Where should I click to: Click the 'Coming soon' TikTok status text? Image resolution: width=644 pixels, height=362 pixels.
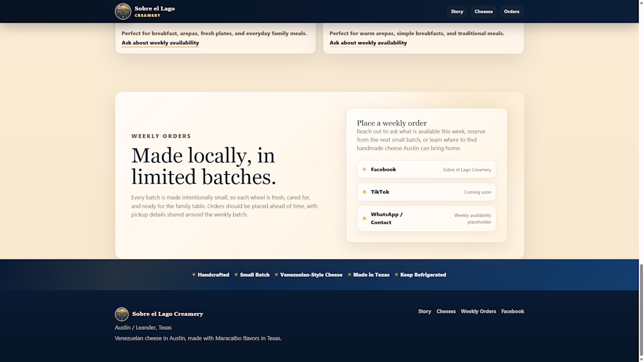(477, 192)
